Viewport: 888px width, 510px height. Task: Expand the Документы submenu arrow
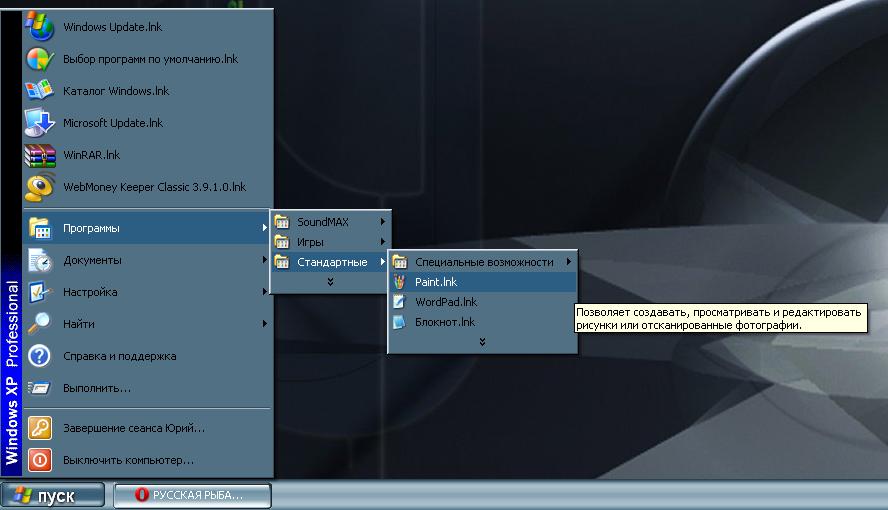click(x=264, y=260)
